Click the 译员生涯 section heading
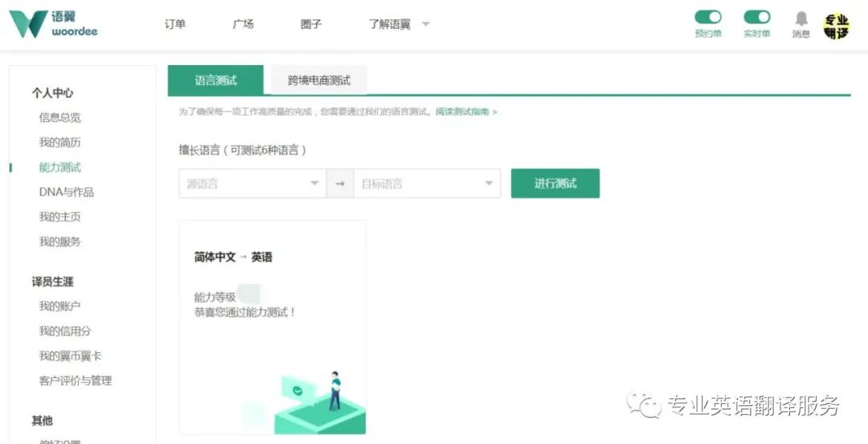Screen dimensions: 868x444 [52, 282]
